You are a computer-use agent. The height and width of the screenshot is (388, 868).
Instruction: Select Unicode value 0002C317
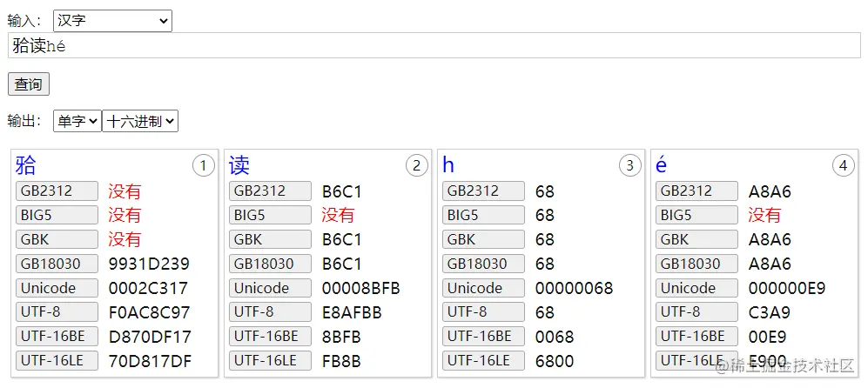point(148,288)
